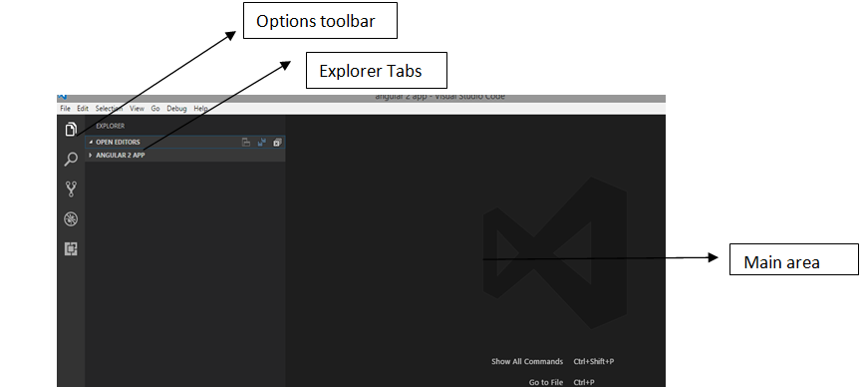Screen dimensions: 868x387
Task: Open the Source Control branch icon
Action: [71, 190]
